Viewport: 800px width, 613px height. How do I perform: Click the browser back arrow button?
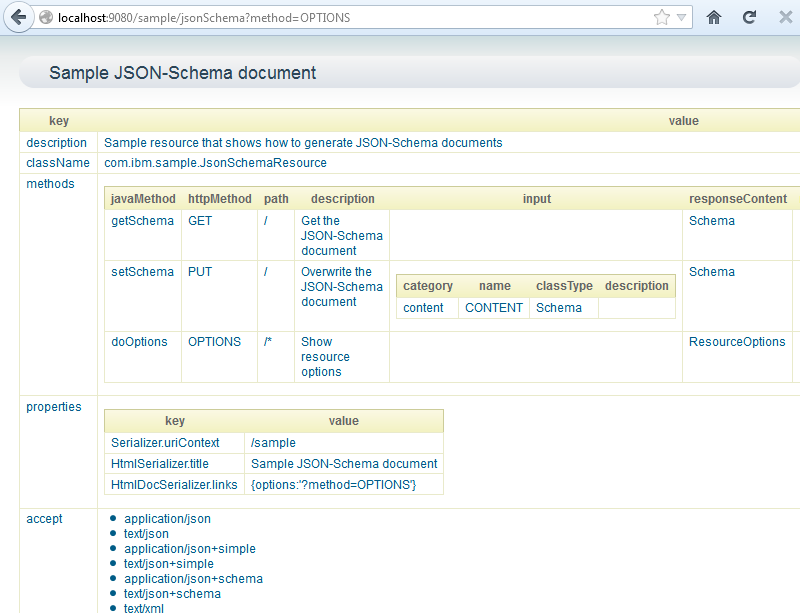click(x=20, y=17)
